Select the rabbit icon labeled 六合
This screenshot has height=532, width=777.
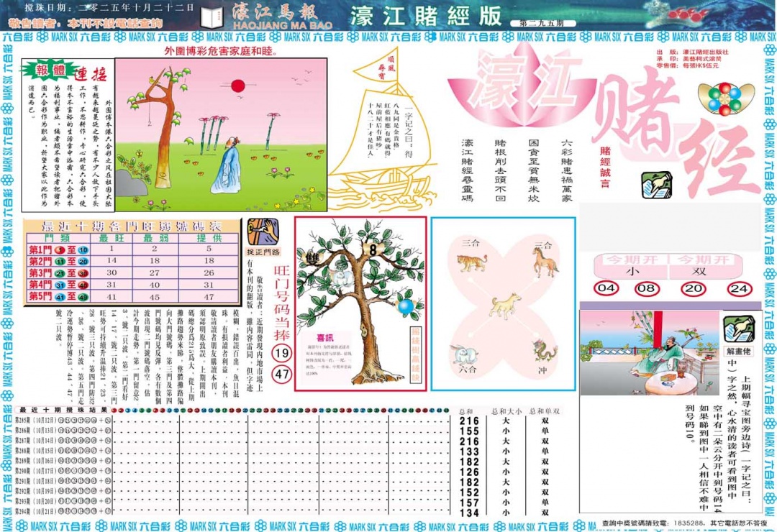tap(464, 354)
